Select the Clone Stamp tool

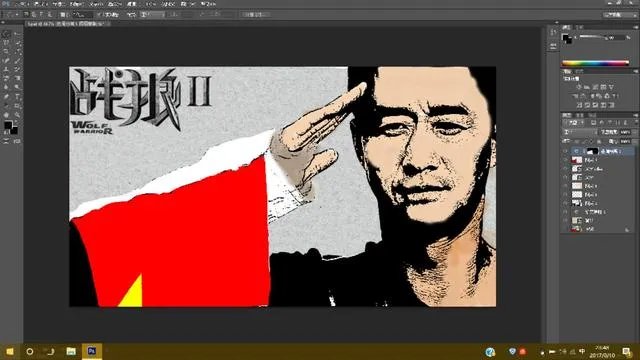click(x=6, y=69)
